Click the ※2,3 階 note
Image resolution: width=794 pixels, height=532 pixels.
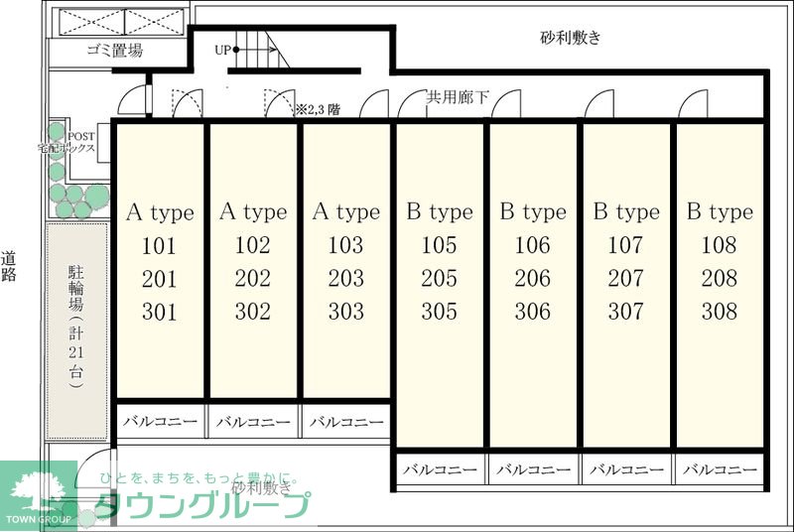318,109
